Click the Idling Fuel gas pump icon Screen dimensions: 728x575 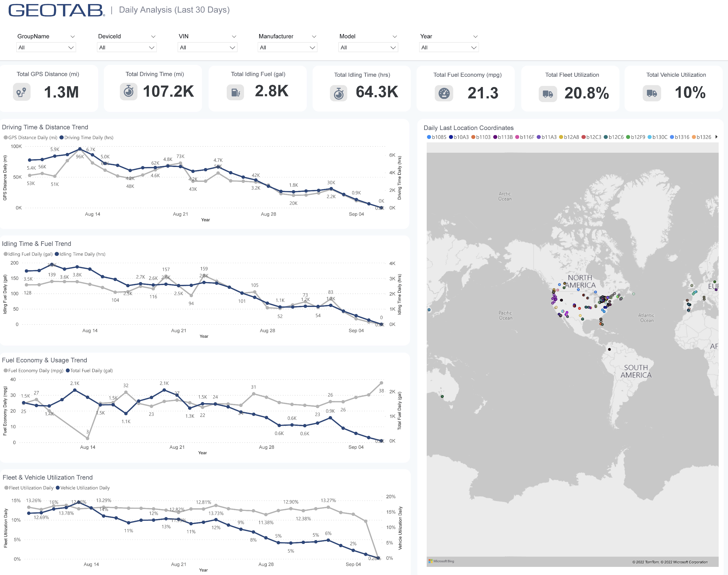[x=235, y=92]
